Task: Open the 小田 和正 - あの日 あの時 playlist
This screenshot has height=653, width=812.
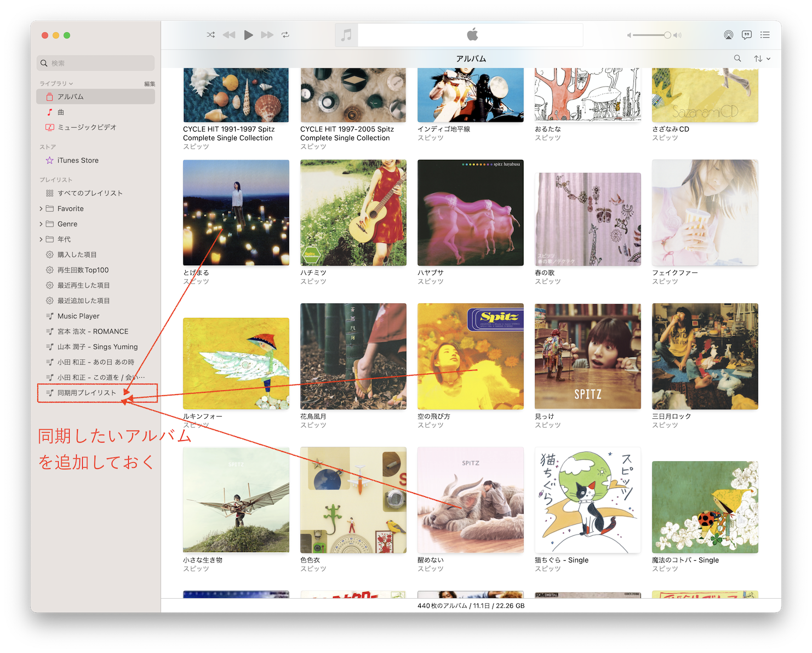Action: [96, 362]
